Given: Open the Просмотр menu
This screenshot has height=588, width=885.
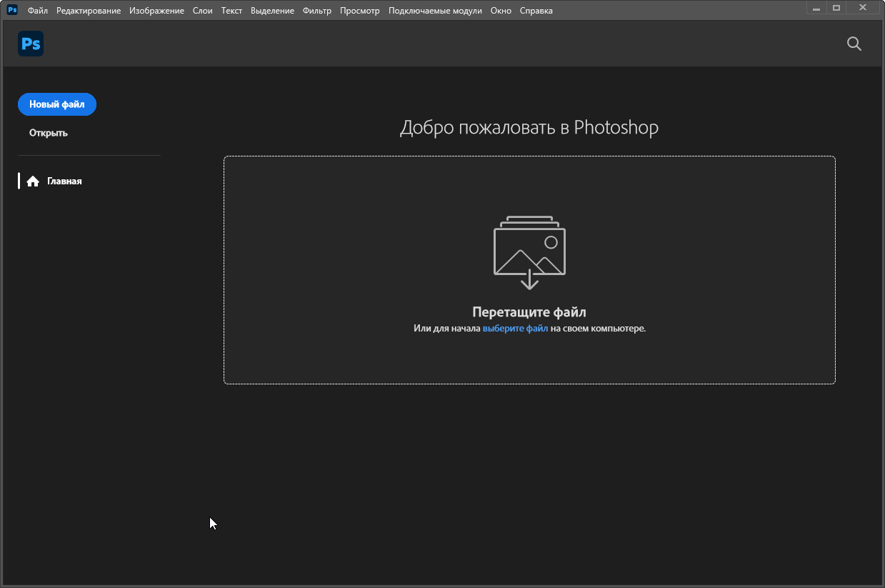Looking at the screenshot, I should 360,11.
